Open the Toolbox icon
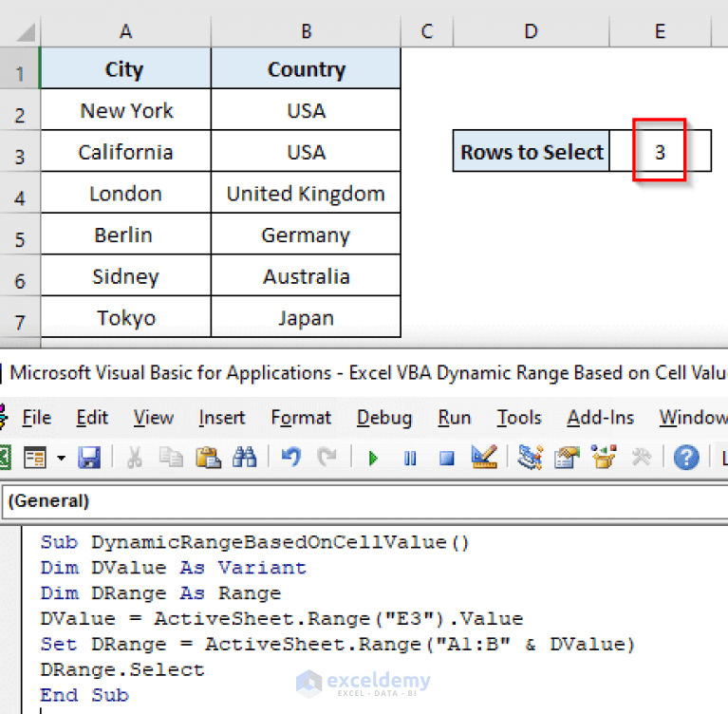 (x=642, y=458)
